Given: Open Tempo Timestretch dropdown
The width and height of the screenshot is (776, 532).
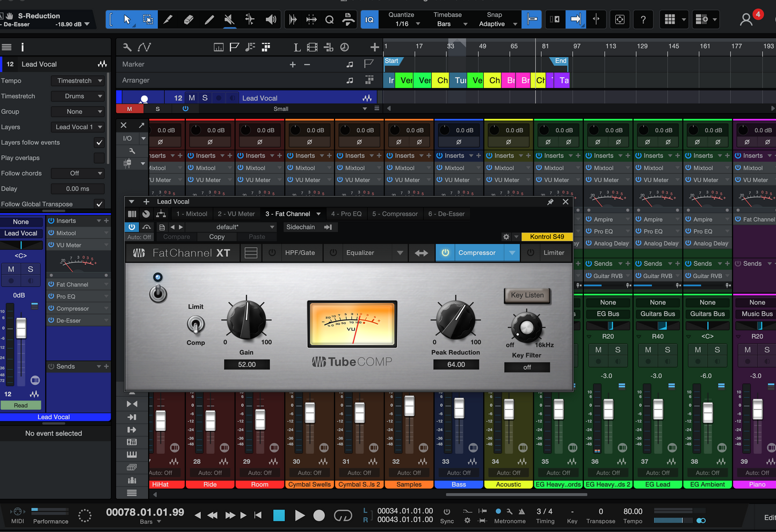Looking at the screenshot, I should [x=78, y=81].
